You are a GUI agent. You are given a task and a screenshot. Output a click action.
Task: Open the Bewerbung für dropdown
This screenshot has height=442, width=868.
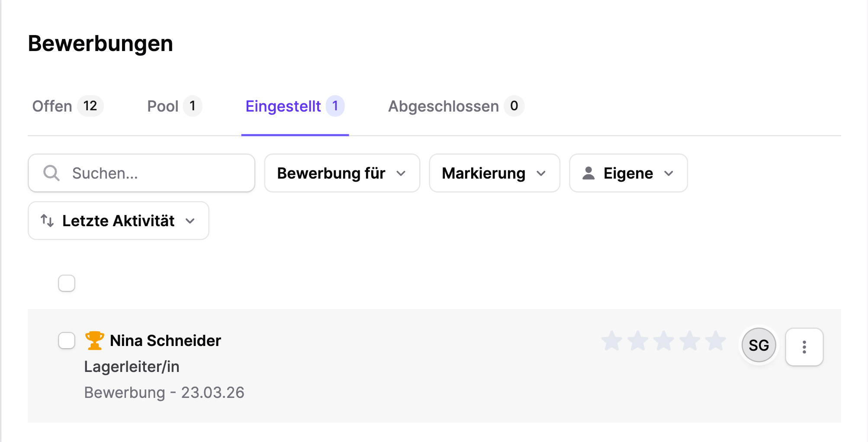341,173
